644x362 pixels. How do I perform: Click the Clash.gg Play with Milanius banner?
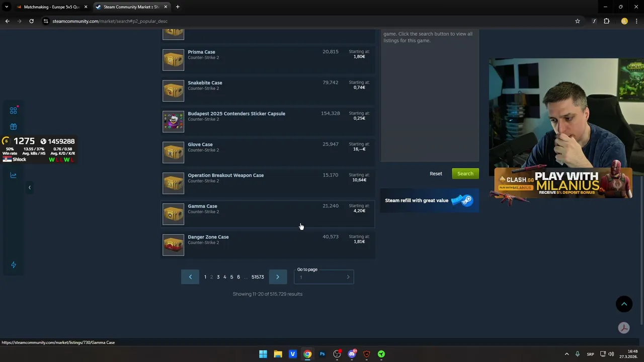(x=562, y=183)
